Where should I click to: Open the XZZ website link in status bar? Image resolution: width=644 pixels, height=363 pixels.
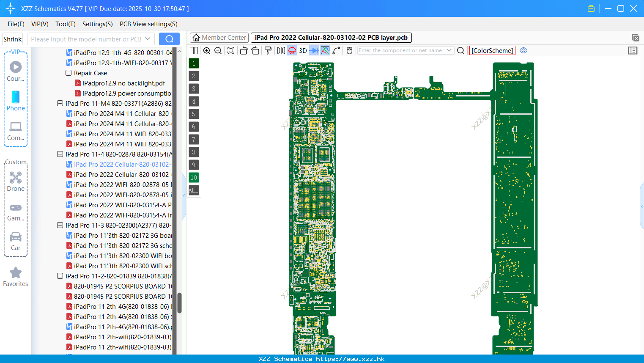pyautogui.click(x=350, y=359)
